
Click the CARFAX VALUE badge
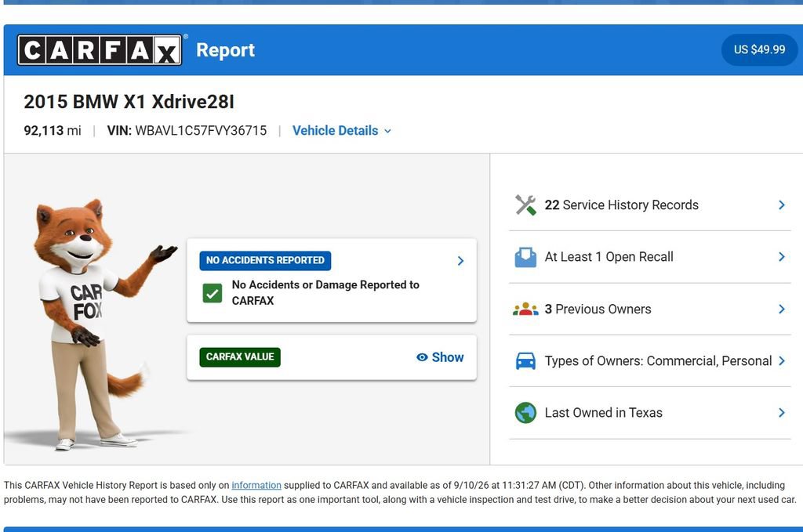click(x=240, y=357)
